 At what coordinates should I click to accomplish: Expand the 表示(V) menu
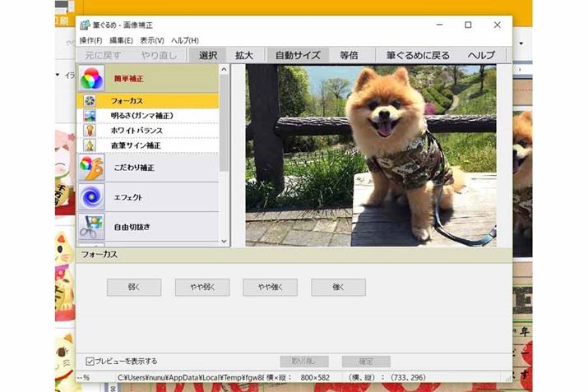[x=151, y=40]
